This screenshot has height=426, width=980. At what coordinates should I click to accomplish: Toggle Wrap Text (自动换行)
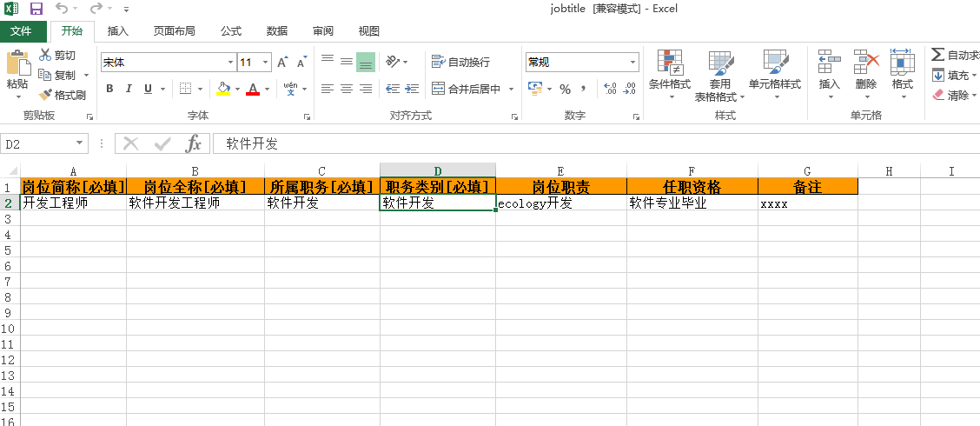(x=461, y=63)
